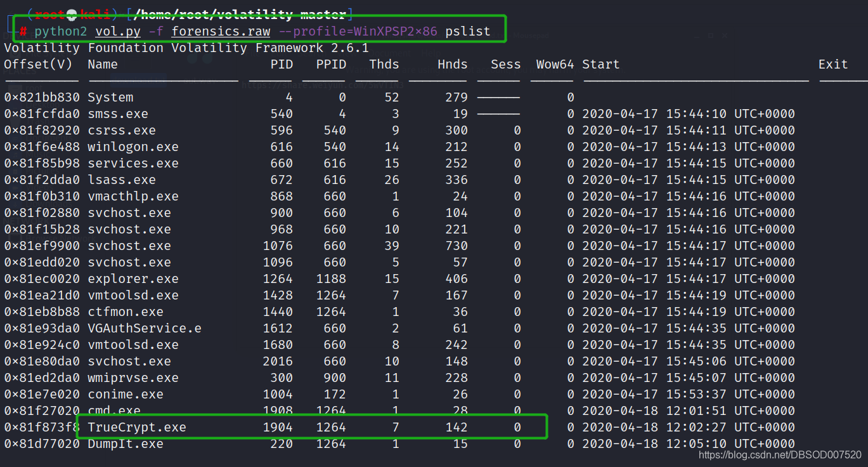Screen dimensions: 868x467
Task: Click the Start column header
Action: (601, 64)
